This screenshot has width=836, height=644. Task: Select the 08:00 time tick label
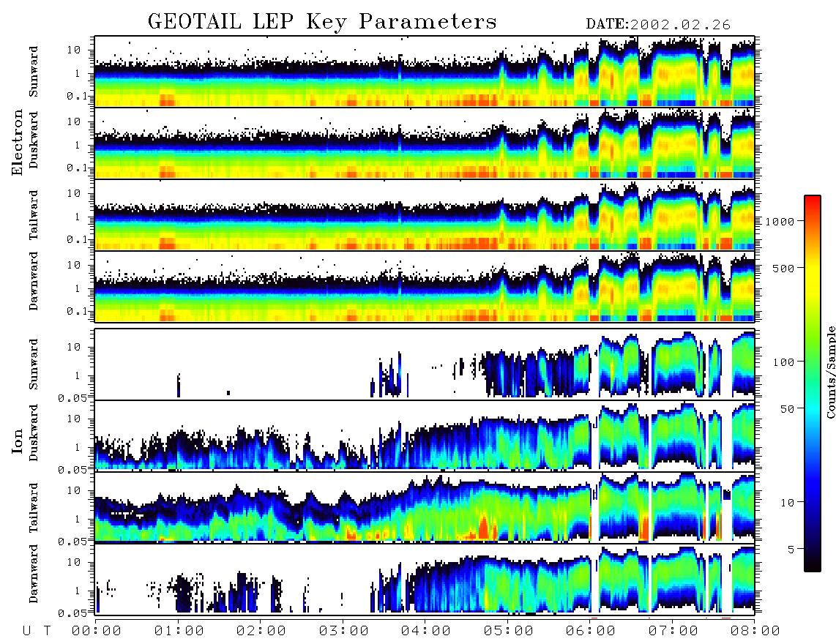tap(755, 631)
